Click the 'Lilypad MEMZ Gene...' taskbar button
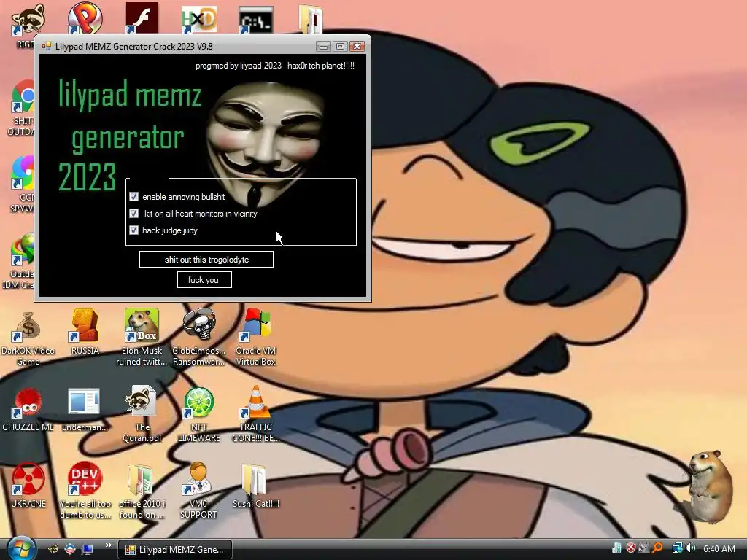The height and width of the screenshot is (560, 747). coord(175,550)
